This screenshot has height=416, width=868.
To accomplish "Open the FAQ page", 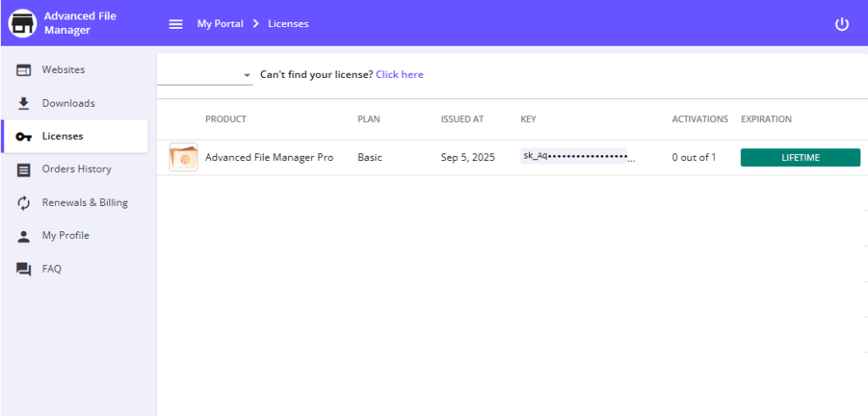I will pos(75,269).
